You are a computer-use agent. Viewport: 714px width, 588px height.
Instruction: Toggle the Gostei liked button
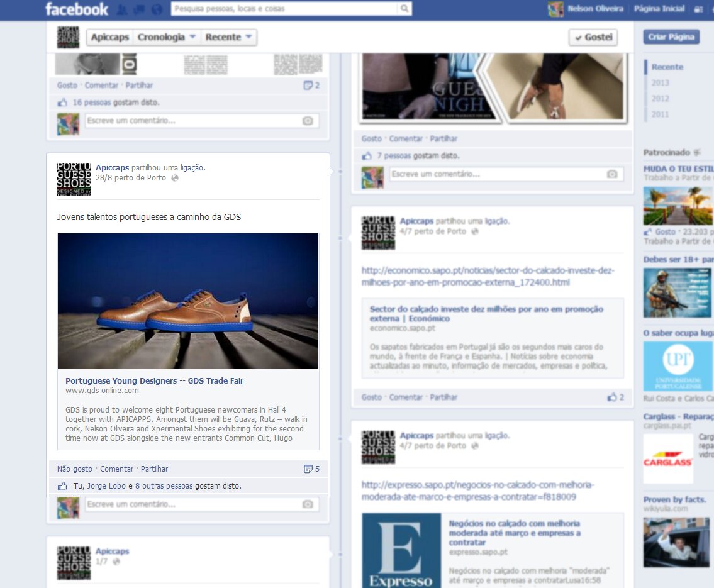click(593, 37)
